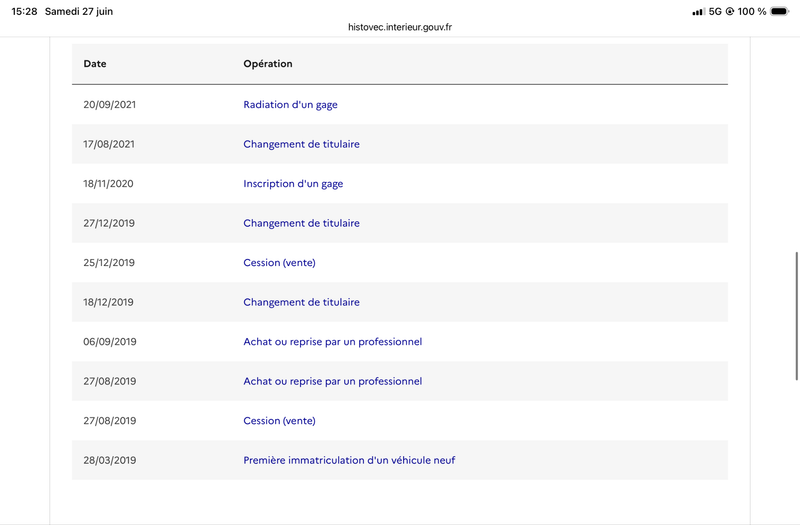The image size is (800, 525).
Task: Open Changement de titulaire dated 27/12/2019
Action: (x=302, y=223)
